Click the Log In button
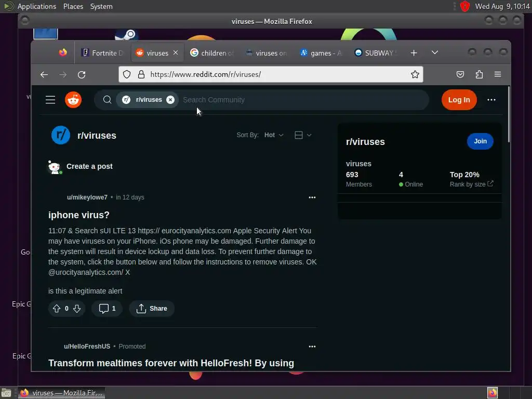 [x=459, y=100]
